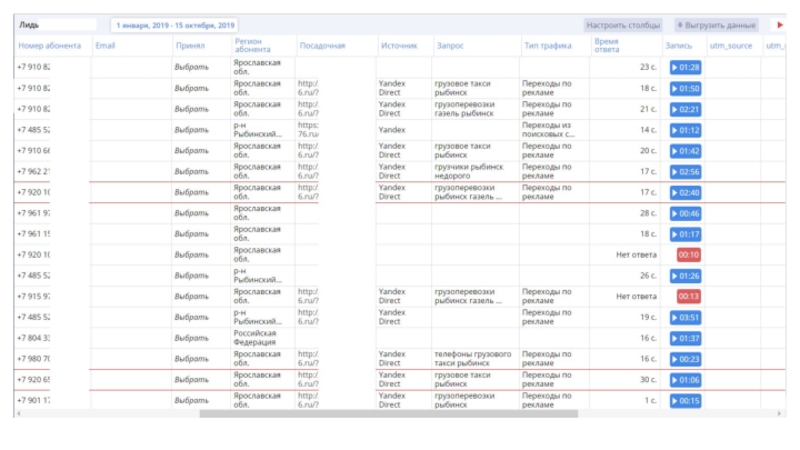Click the red 00:10 missed call badge
Image resolution: width=800 pixels, height=450 pixels.
(x=688, y=255)
